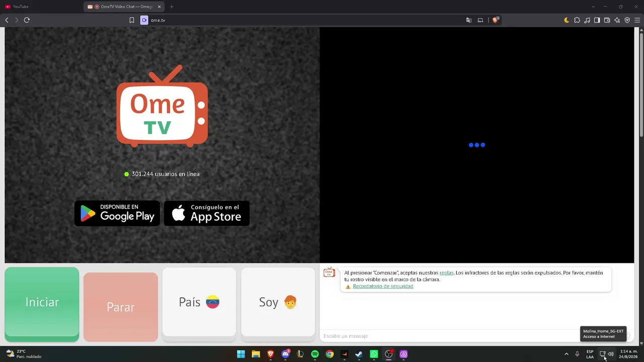Open the País country selector
This screenshot has width=644, height=362.
point(199,302)
